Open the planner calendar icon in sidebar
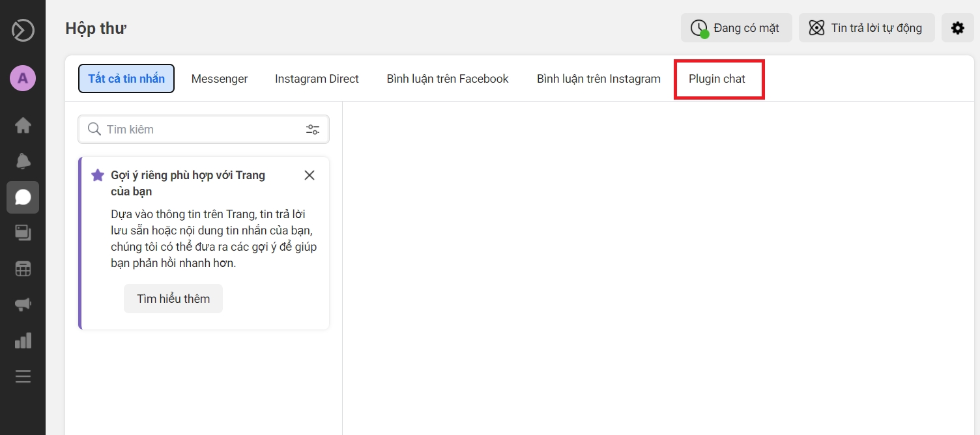 pos(23,268)
